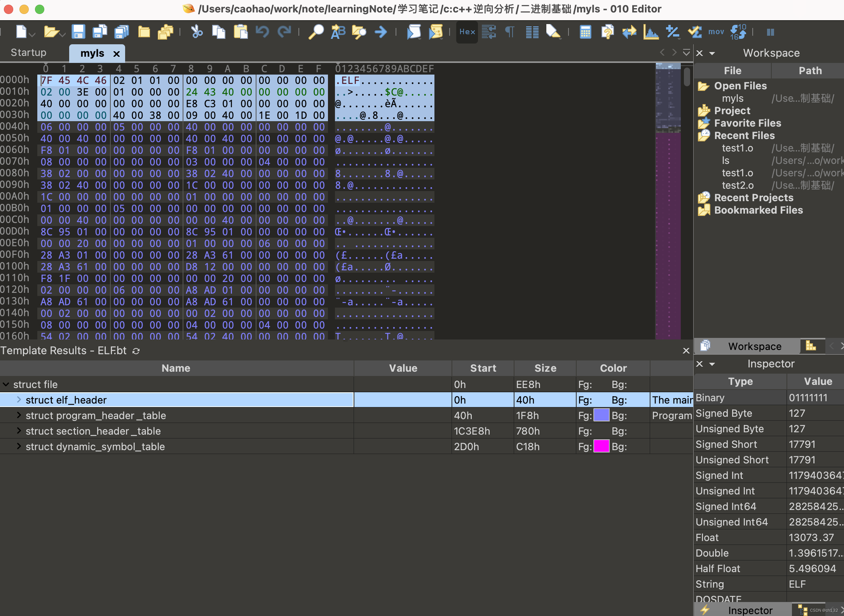
Task: Open the Workspace panel options dropdown arrow
Action: click(712, 53)
